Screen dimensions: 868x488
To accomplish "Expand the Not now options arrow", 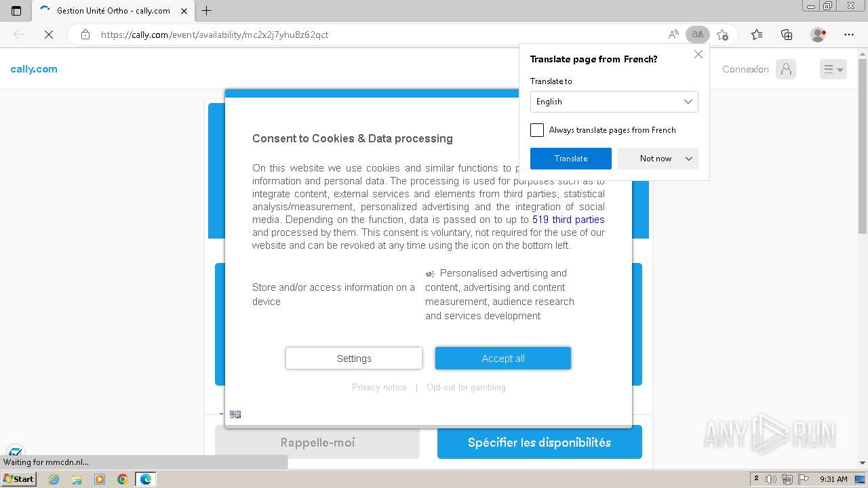I will click(x=689, y=159).
